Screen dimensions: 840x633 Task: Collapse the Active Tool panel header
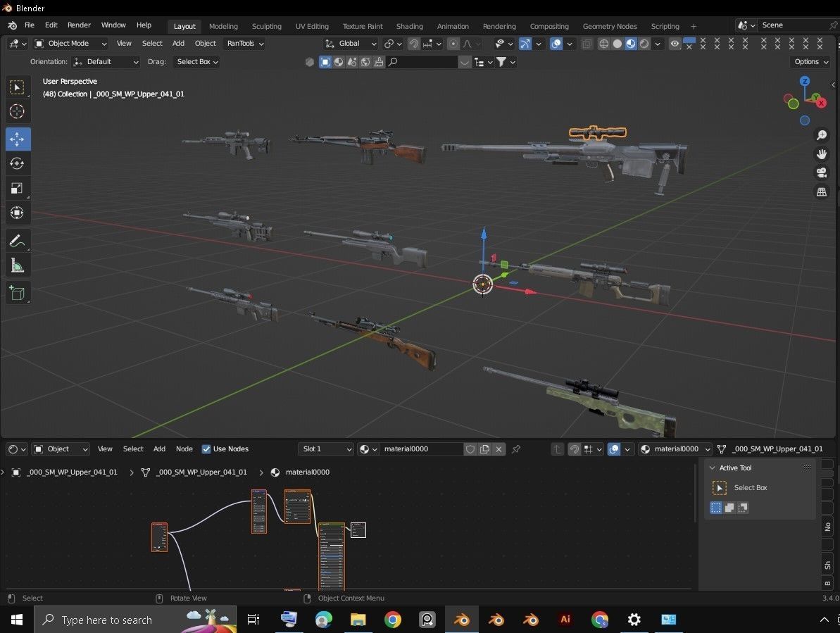[713, 468]
